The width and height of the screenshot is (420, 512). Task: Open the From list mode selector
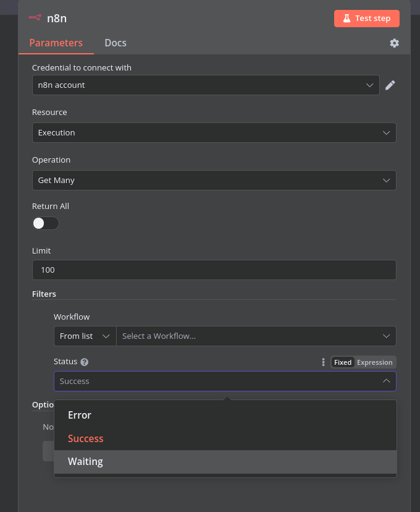pyautogui.click(x=85, y=336)
